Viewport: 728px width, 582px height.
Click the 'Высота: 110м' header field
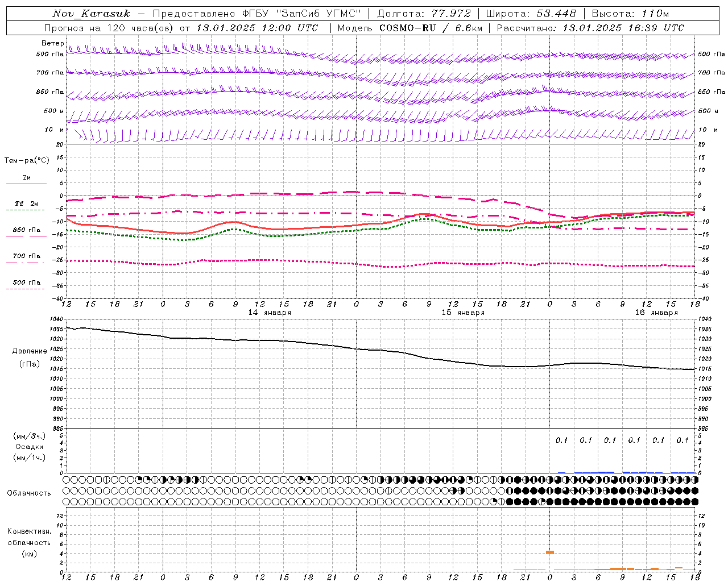(x=630, y=14)
